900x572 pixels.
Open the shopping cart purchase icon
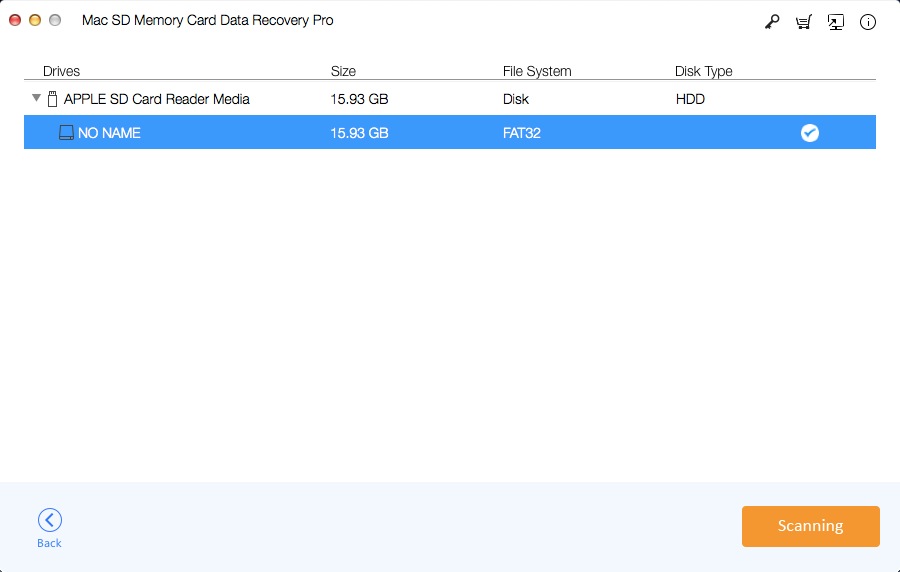click(803, 22)
